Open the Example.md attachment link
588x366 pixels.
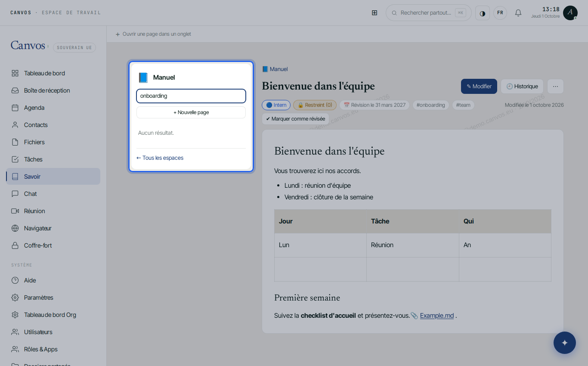[x=437, y=316]
